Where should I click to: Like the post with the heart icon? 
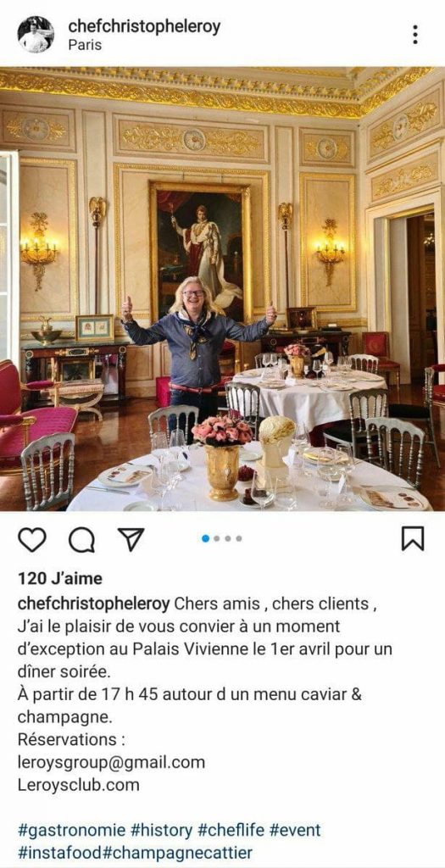coord(32,539)
